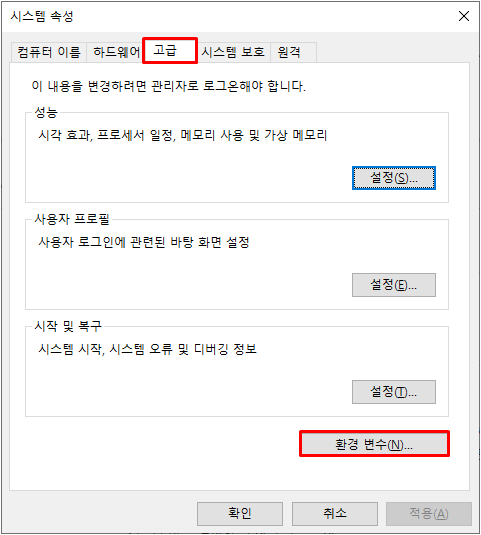The height and width of the screenshot is (535, 481).
Task: Click the 성능 group label
Action: pyautogui.click(x=46, y=112)
